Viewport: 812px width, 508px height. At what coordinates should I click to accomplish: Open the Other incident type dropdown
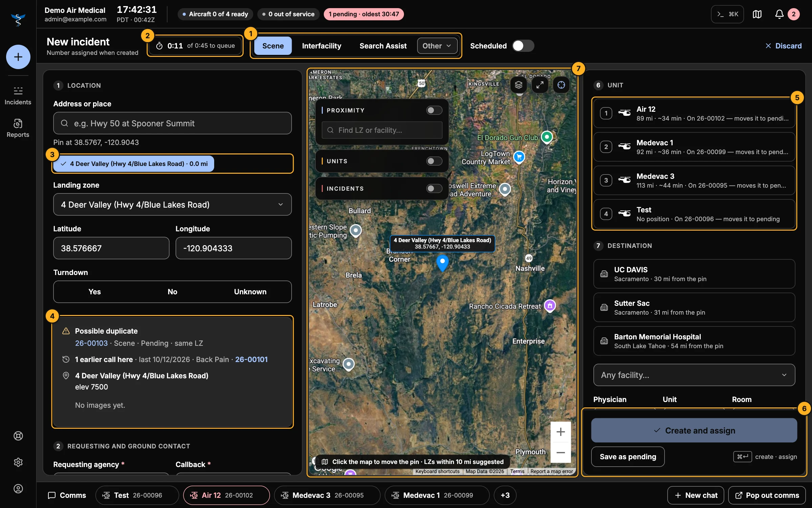pyautogui.click(x=437, y=46)
